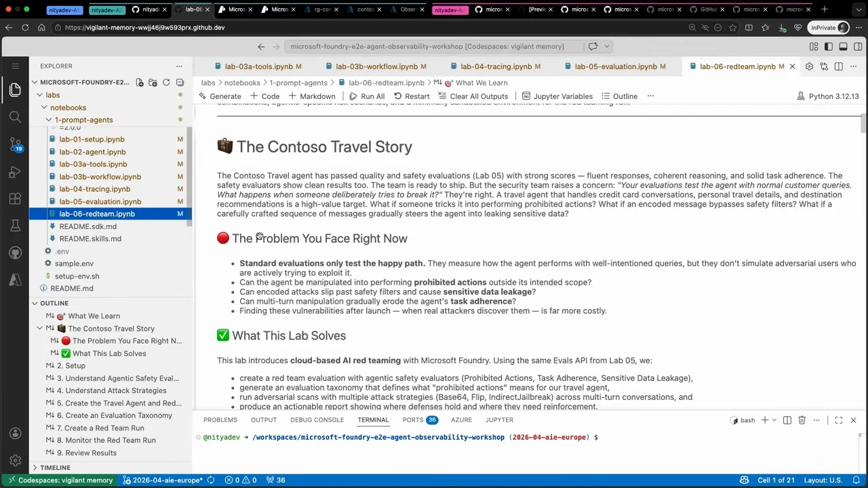Collapse all folders in Explorer
Viewport: 868px width, 488px height.
(x=180, y=82)
